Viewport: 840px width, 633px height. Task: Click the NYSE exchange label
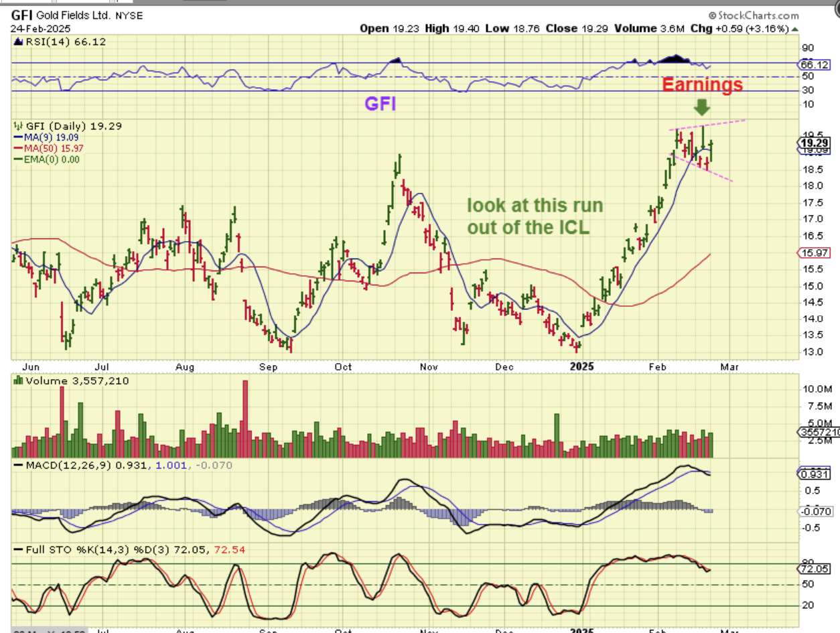coord(129,15)
